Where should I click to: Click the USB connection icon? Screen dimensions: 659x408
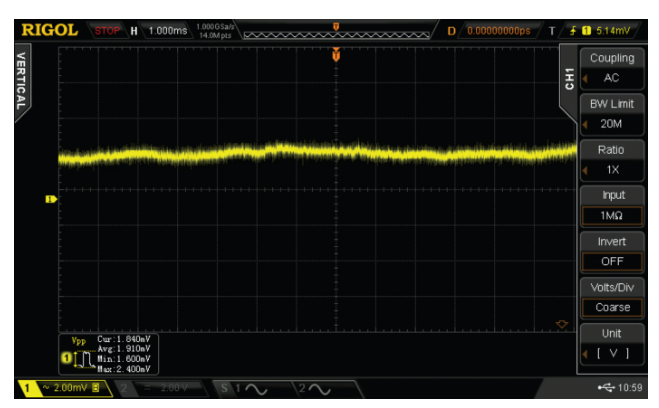click(606, 387)
